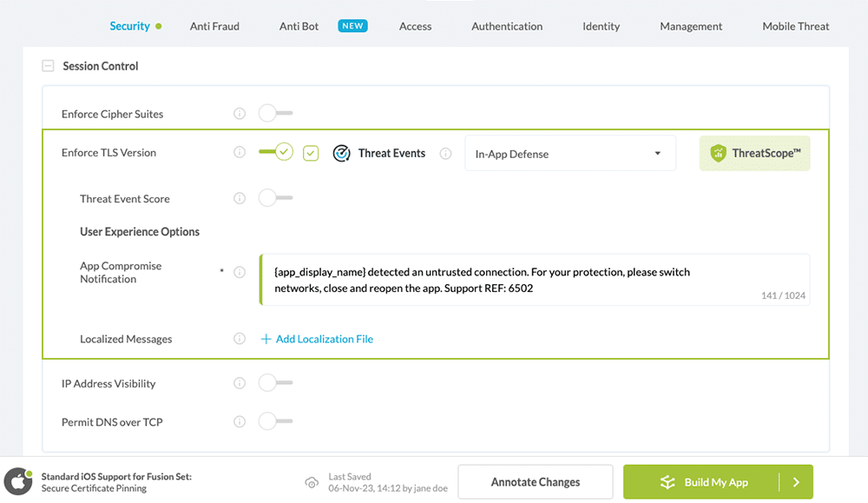This screenshot has height=503, width=868.
Task: Open ThreatScope™ via its hexagon icon
Action: (717, 153)
